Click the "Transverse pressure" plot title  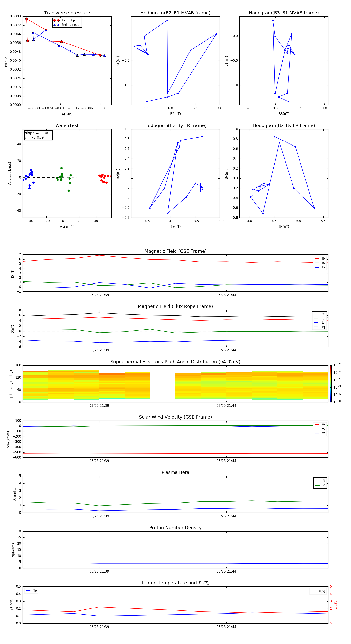pyautogui.click(x=67, y=13)
